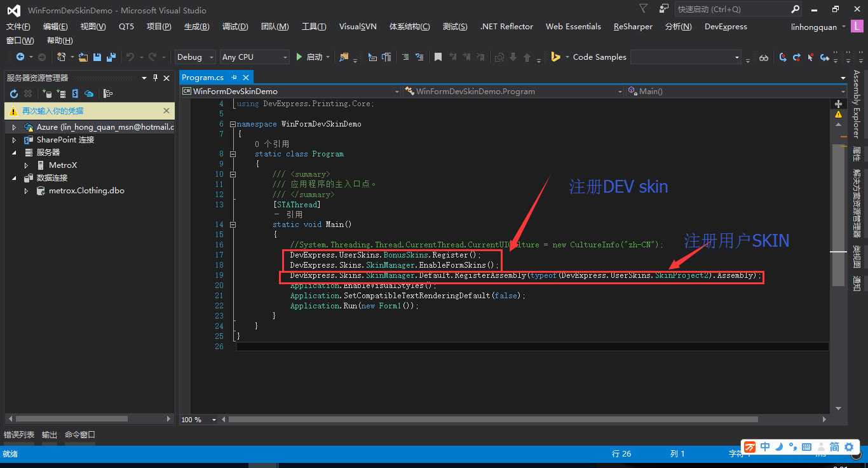Open the 解决方案资源管理器 side tab

click(857, 203)
